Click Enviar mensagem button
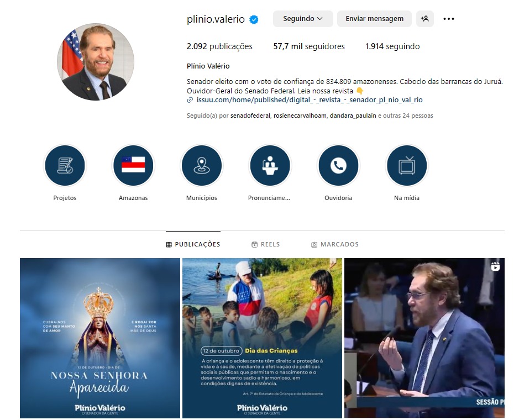This screenshot has width=519, height=420. pos(374,19)
